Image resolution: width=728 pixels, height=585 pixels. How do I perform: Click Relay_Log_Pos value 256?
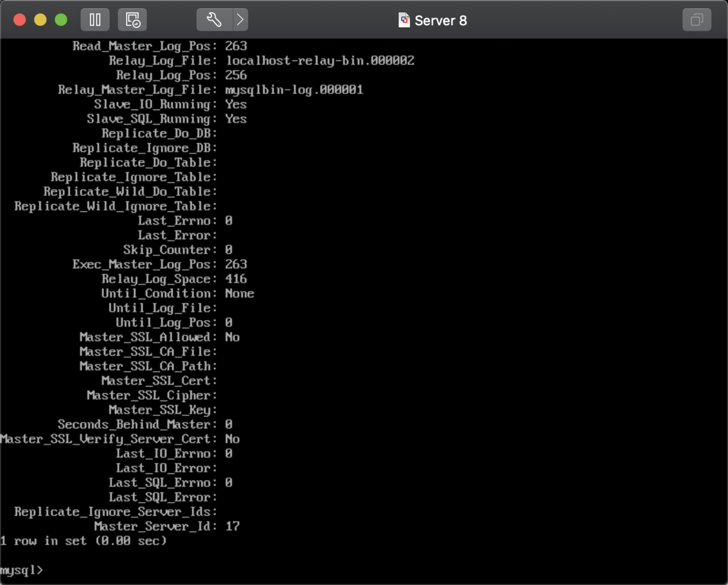tap(236, 75)
